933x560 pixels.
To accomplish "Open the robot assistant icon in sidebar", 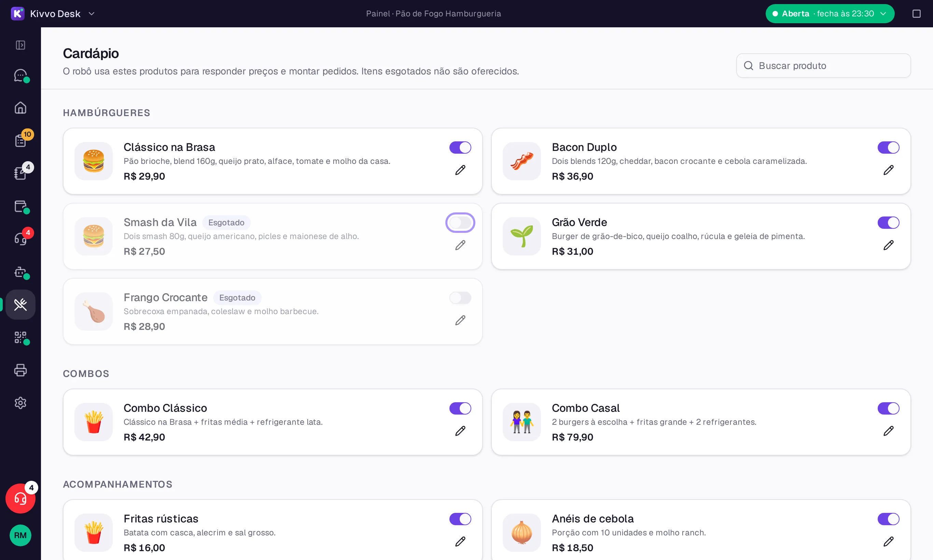I will [20, 272].
